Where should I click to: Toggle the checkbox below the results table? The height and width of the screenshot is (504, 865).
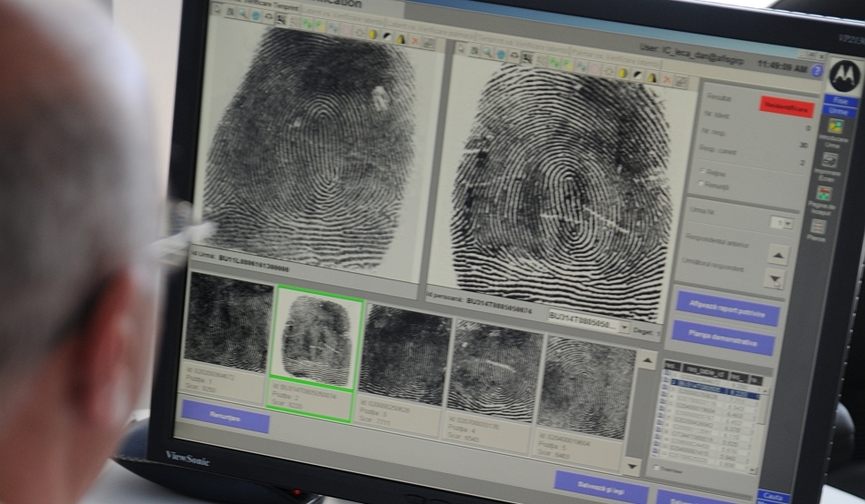pos(656,469)
